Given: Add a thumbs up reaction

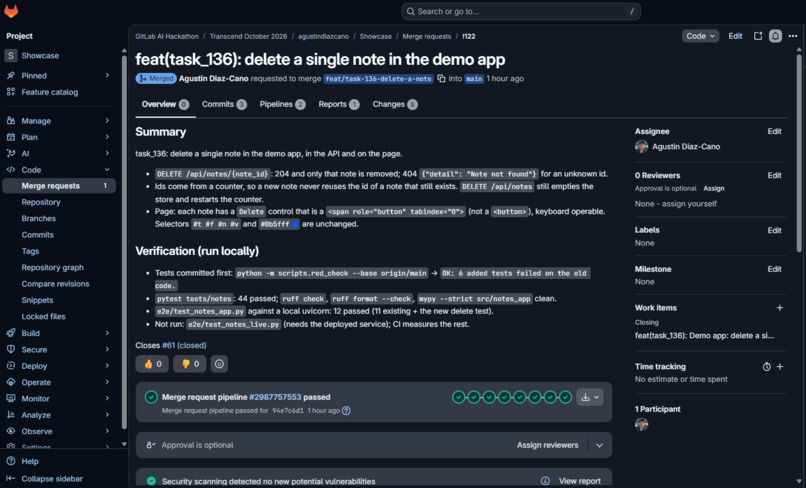Looking at the screenshot, I should pos(152,364).
